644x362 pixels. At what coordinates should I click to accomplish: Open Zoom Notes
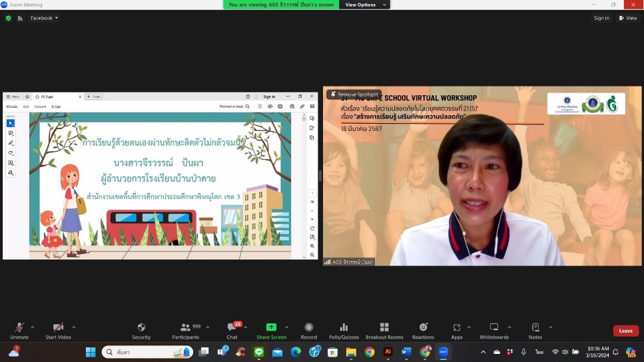point(535,331)
